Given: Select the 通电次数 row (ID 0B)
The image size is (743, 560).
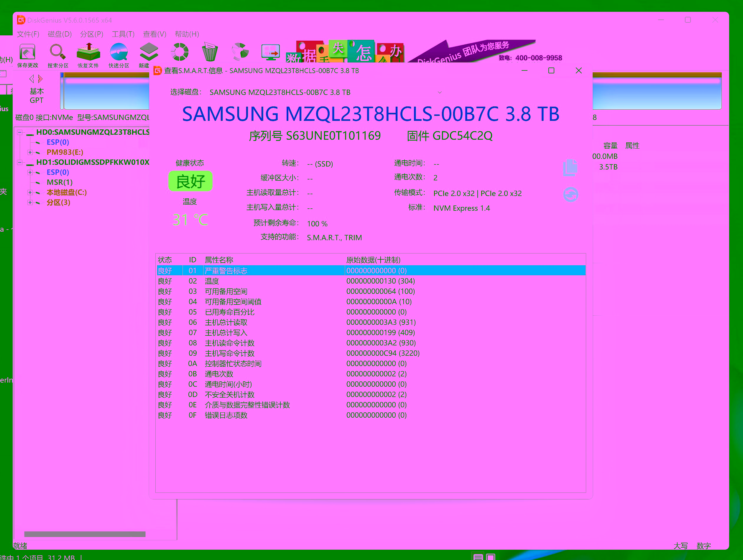Looking at the screenshot, I should click(x=371, y=374).
